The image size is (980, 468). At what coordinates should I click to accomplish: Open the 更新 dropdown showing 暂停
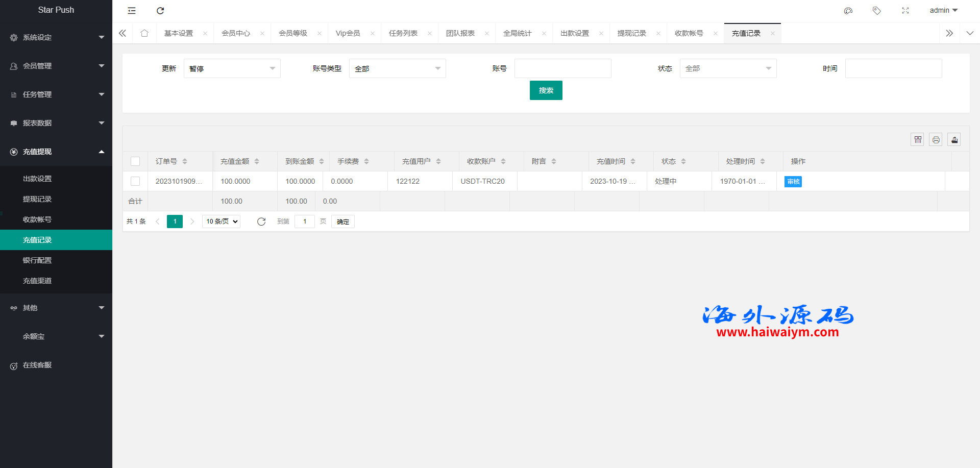coord(232,68)
